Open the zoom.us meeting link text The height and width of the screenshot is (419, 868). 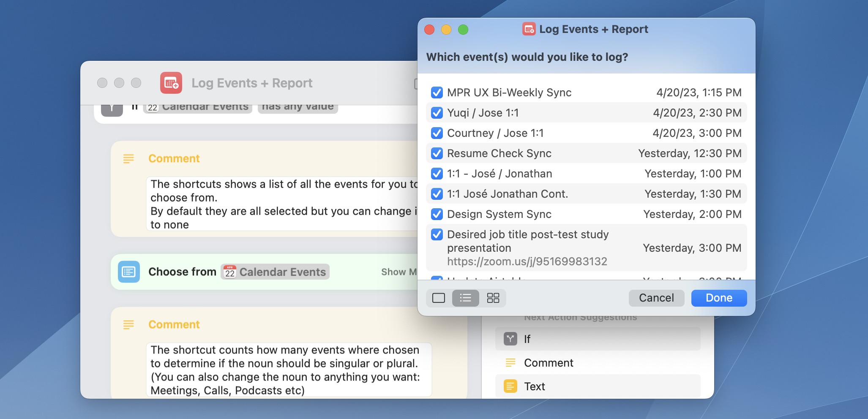click(527, 261)
